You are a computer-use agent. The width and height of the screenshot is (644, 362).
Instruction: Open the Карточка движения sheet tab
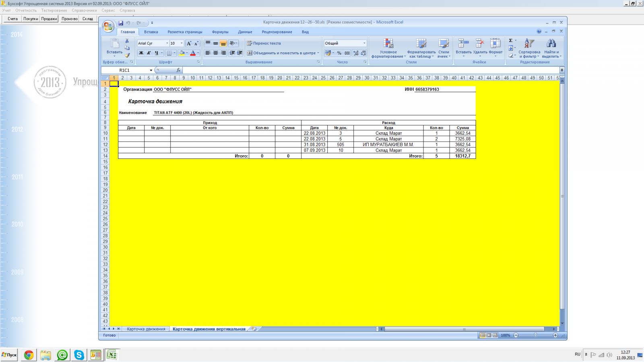(146, 329)
